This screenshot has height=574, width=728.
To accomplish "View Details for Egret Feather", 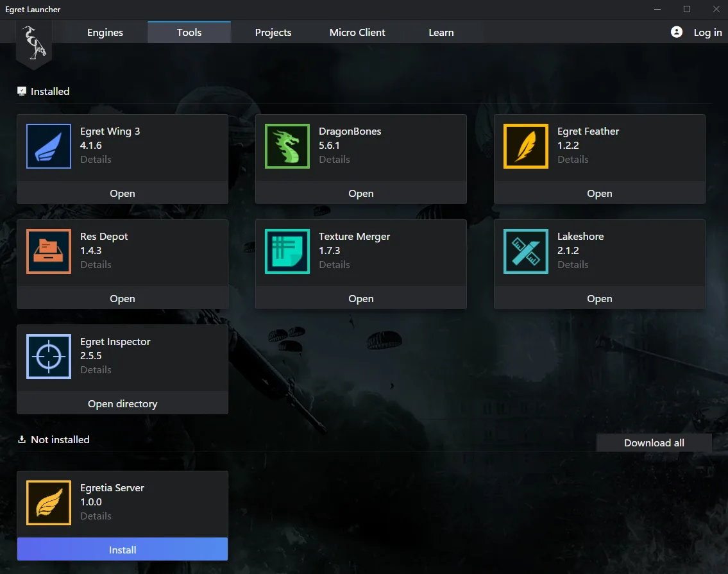I will (573, 159).
